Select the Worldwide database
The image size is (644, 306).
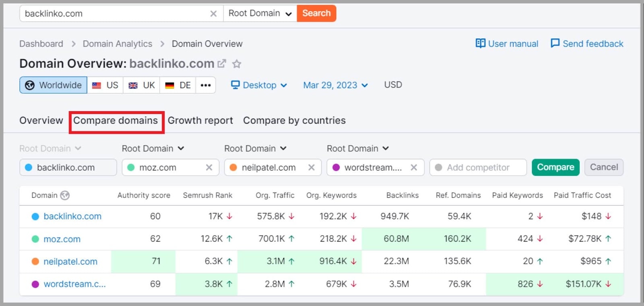(x=53, y=85)
